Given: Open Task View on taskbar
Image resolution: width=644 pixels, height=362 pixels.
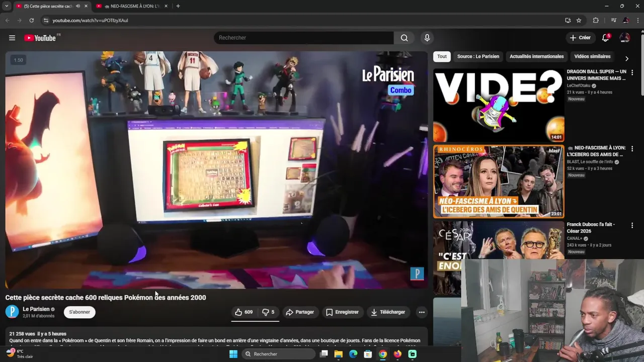Looking at the screenshot, I should click(x=324, y=354).
